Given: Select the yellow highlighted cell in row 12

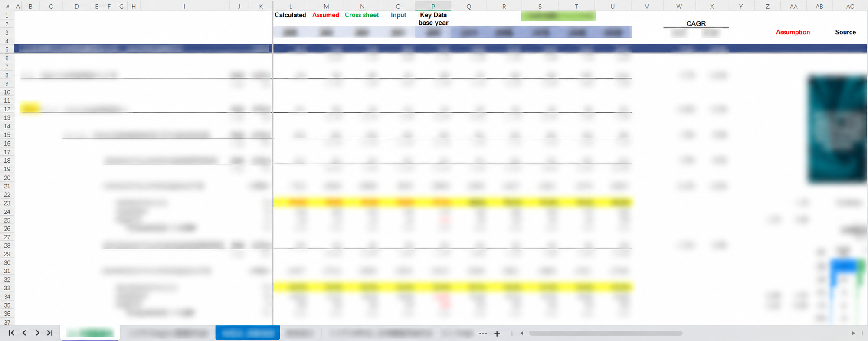Looking at the screenshot, I should pos(30,108).
